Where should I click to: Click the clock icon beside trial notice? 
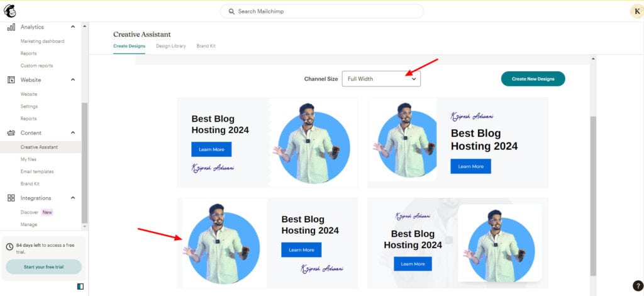(10, 247)
